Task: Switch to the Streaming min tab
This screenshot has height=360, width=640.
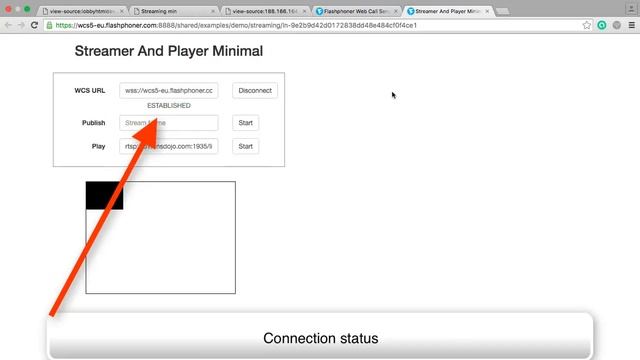Action: (x=174, y=11)
